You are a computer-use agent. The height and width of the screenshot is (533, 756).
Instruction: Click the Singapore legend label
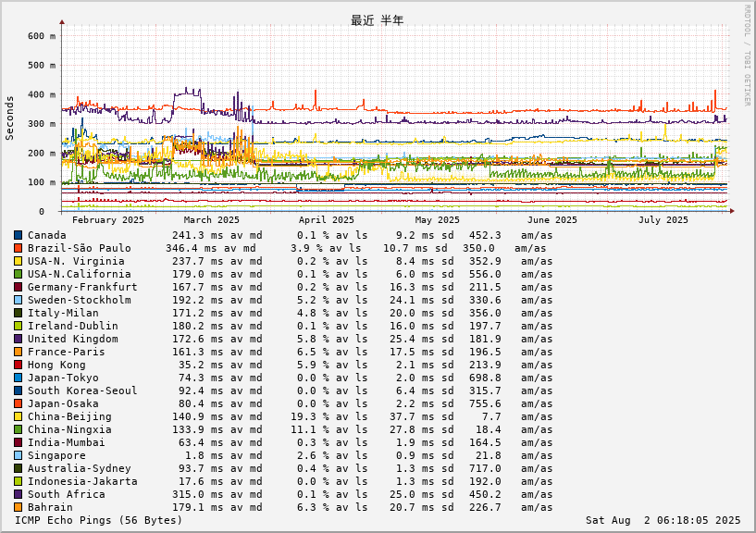click(x=56, y=456)
